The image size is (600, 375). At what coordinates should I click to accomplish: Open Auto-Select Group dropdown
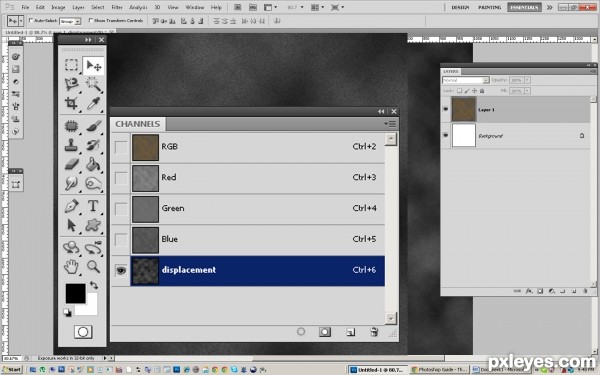(70, 21)
